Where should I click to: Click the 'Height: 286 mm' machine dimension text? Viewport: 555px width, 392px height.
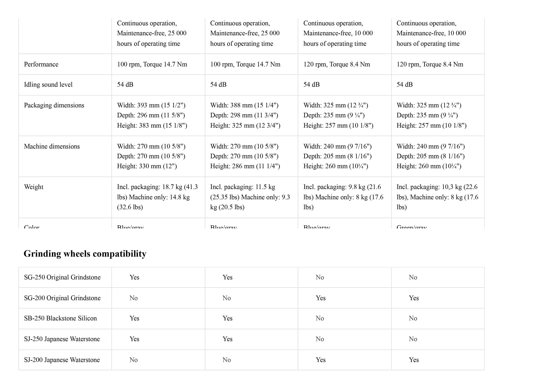click(x=245, y=166)
